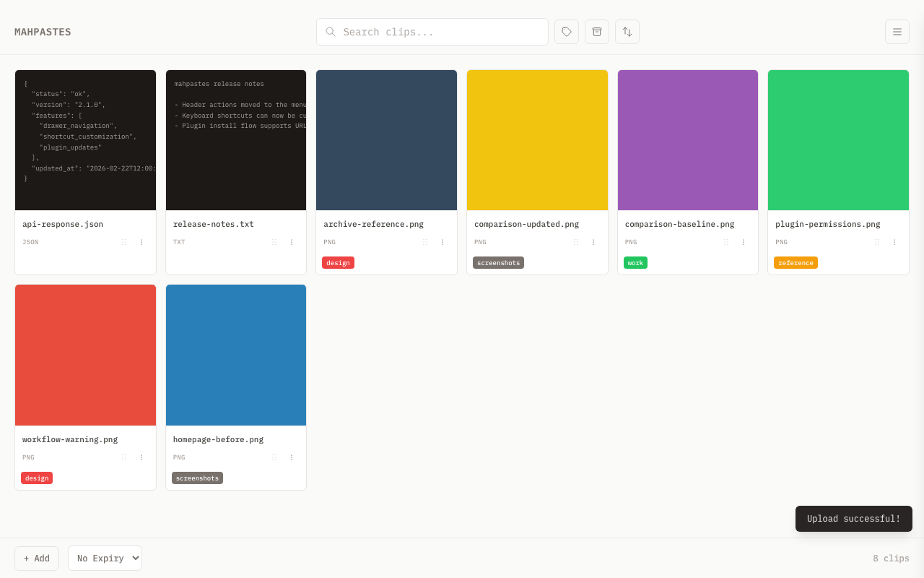The width and height of the screenshot is (924, 578).
Task: Focus the Search clips input field
Action: (440, 32)
